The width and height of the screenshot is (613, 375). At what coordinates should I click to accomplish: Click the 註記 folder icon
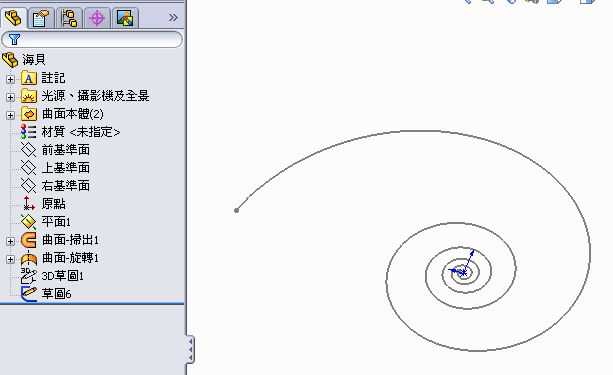point(29,78)
